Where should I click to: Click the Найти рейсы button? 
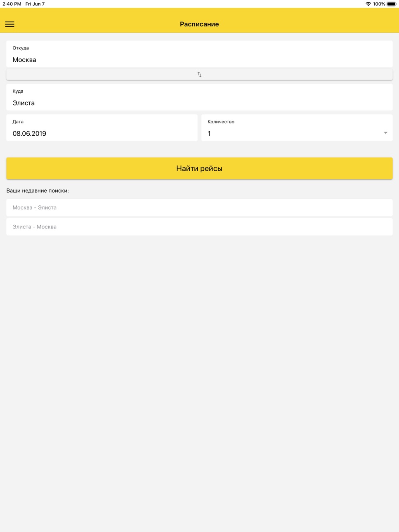(199, 168)
